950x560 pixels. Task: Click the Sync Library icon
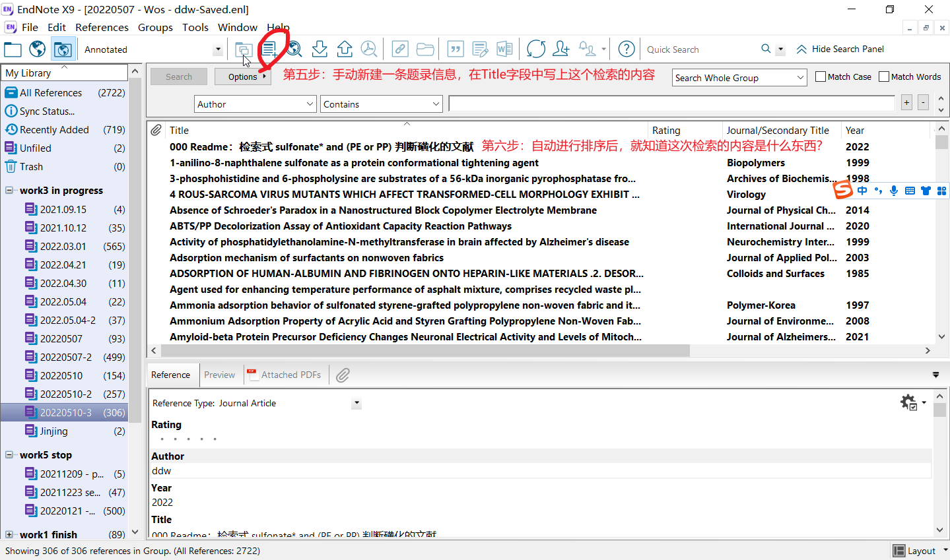point(536,49)
